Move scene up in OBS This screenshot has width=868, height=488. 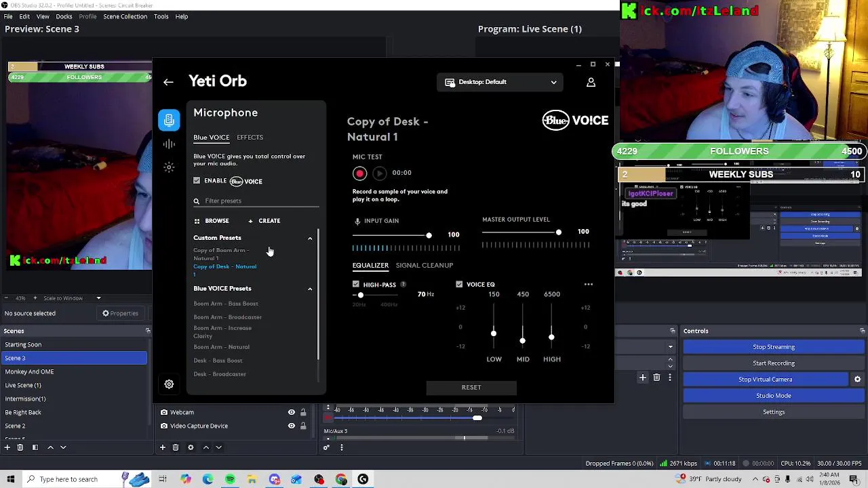click(x=50, y=447)
